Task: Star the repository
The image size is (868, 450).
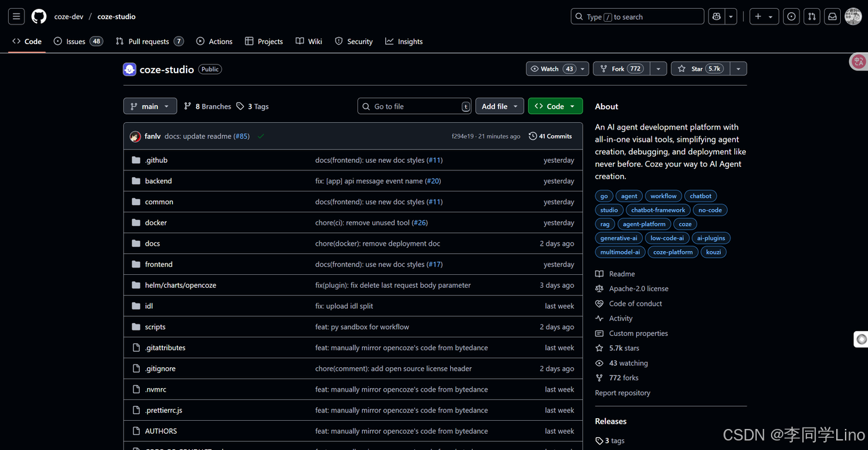Action: pos(700,69)
